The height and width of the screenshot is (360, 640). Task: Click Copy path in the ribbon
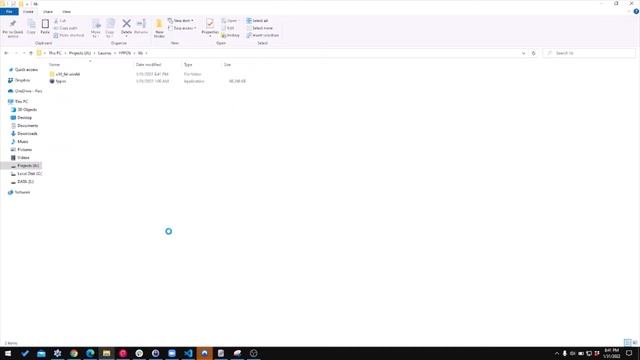click(x=65, y=28)
